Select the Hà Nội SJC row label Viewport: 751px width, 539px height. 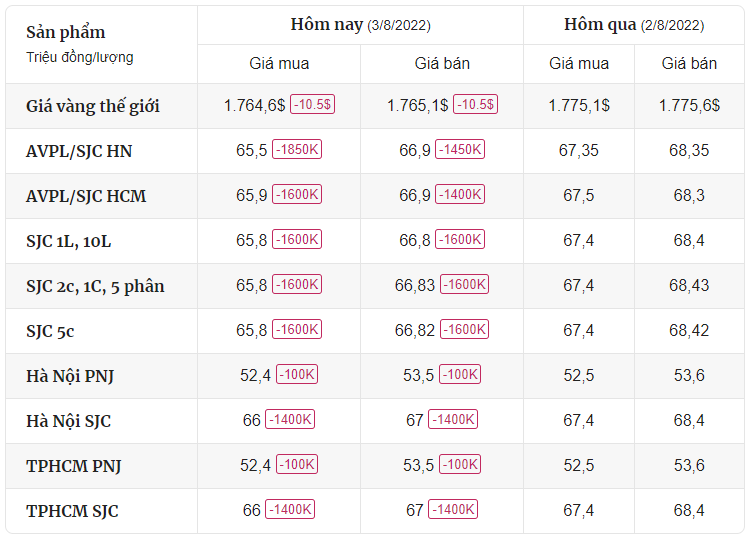[68, 421]
